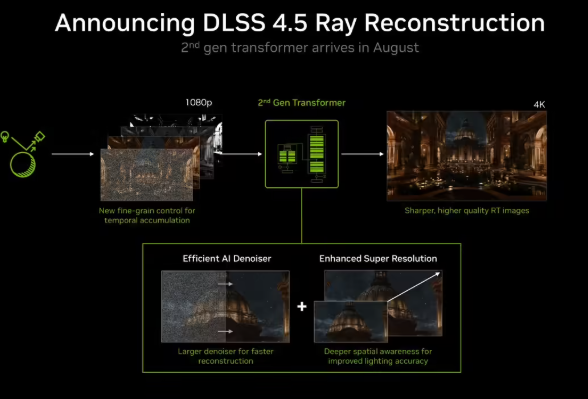Viewport: 588px width, 399px height.
Task: Click 'Larger denoiser for faster reconstruction' caption
Action: click(225, 356)
